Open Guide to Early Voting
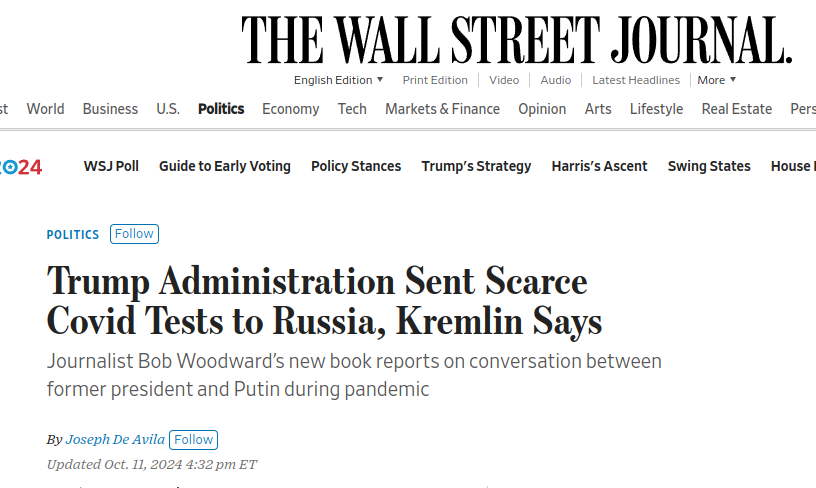Image resolution: width=816 pixels, height=488 pixels. 225,166
